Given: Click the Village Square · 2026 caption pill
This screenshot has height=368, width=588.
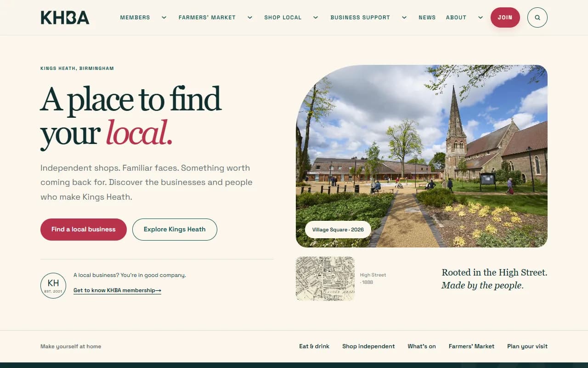Looking at the screenshot, I should [x=338, y=230].
